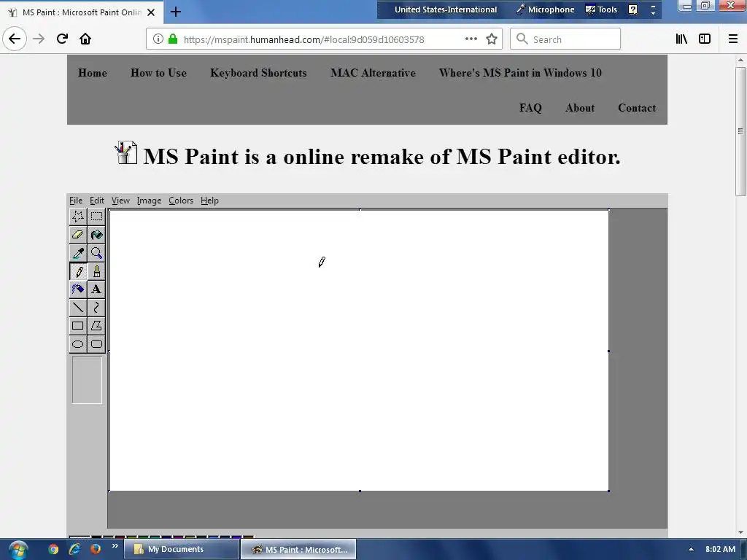
Task: Show hidden system tray icons
Action: click(x=691, y=550)
